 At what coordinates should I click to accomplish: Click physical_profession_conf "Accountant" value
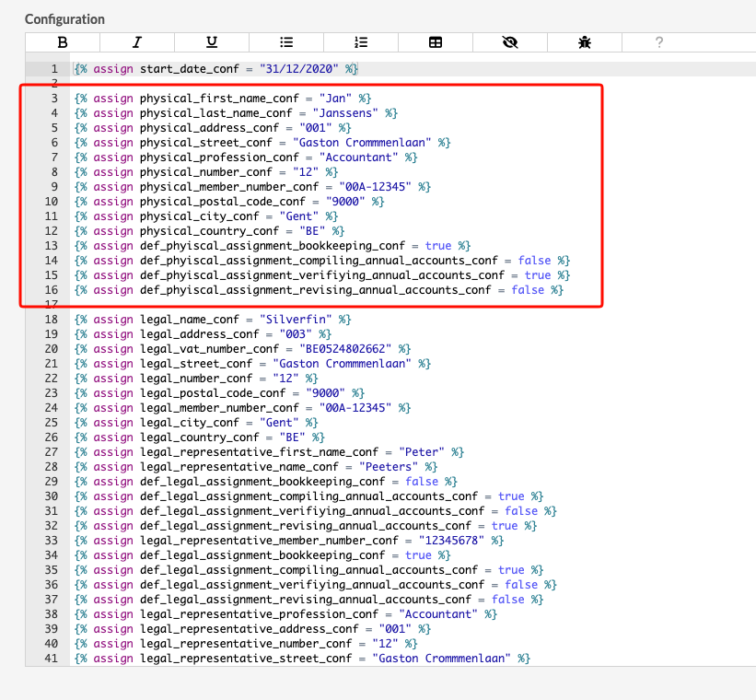(x=359, y=157)
